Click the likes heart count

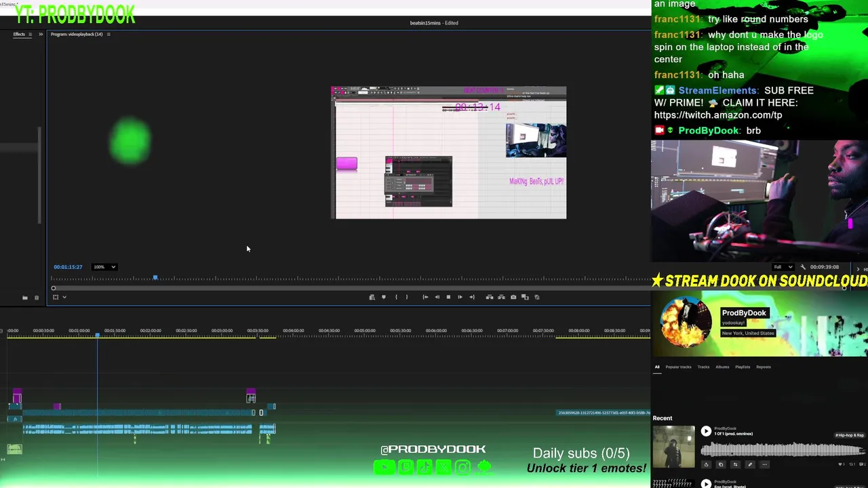842,464
